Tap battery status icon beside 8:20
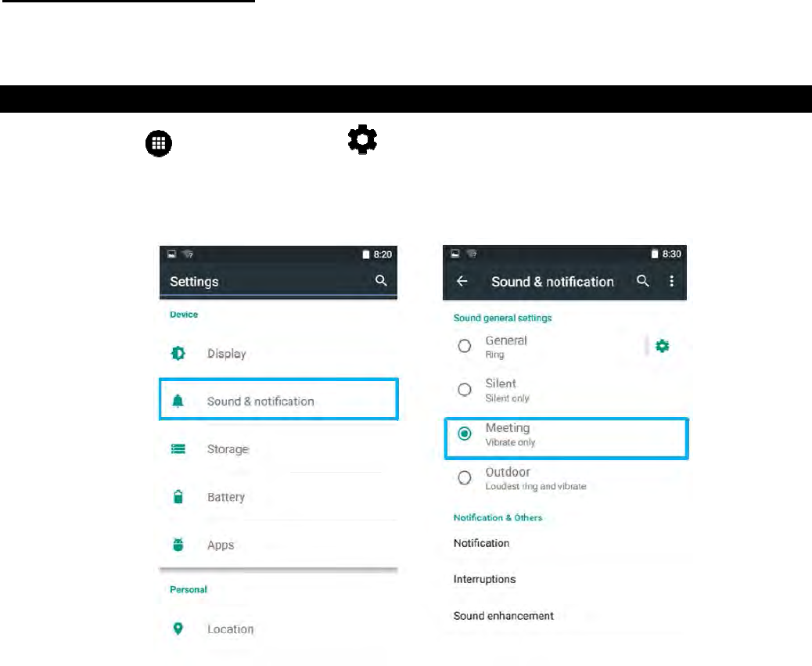The height and width of the screenshot is (666, 812). [x=366, y=254]
